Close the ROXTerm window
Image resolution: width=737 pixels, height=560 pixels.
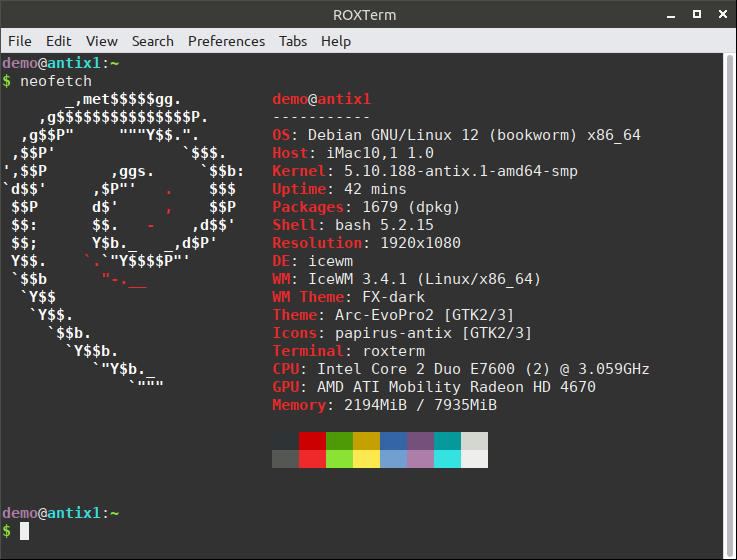pos(723,15)
